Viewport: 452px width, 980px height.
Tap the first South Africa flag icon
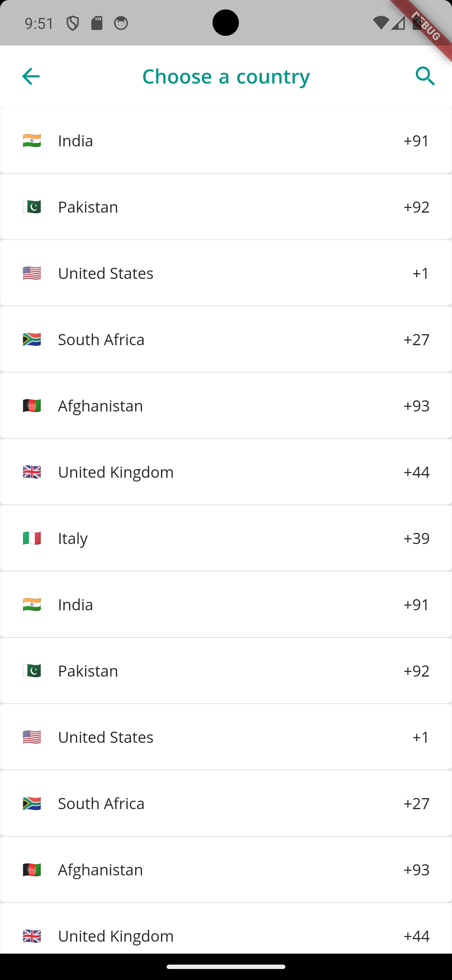point(32,339)
